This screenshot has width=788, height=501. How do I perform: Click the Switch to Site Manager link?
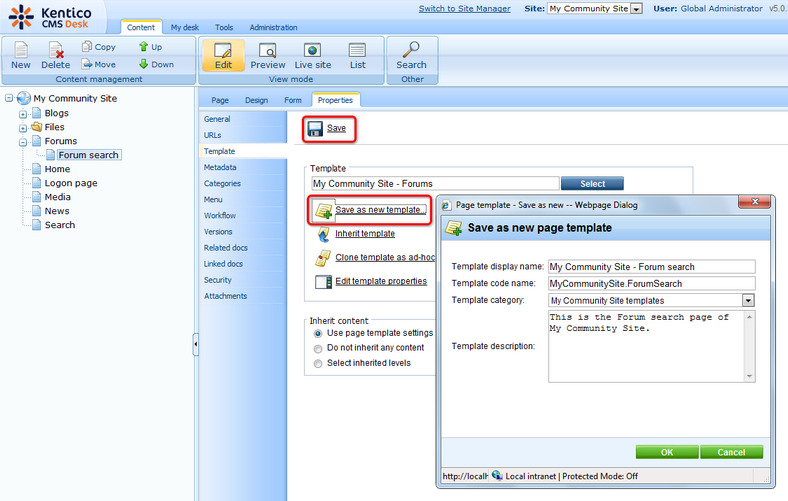click(464, 9)
